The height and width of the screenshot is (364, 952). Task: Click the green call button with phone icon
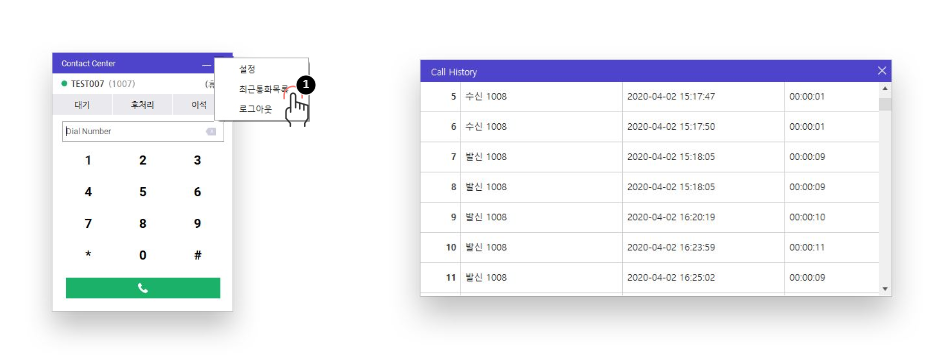[x=143, y=288]
